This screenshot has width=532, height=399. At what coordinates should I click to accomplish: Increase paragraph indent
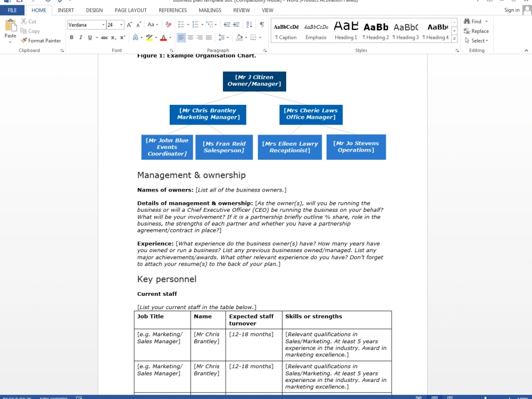click(x=237, y=24)
